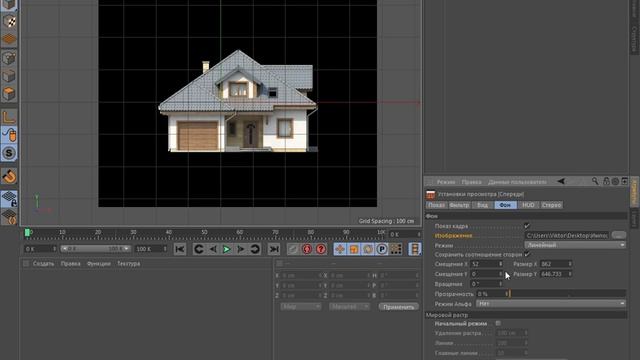640x360 pixels.
Task: Click the back arrow in Attributes manager
Action: (x=561, y=181)
